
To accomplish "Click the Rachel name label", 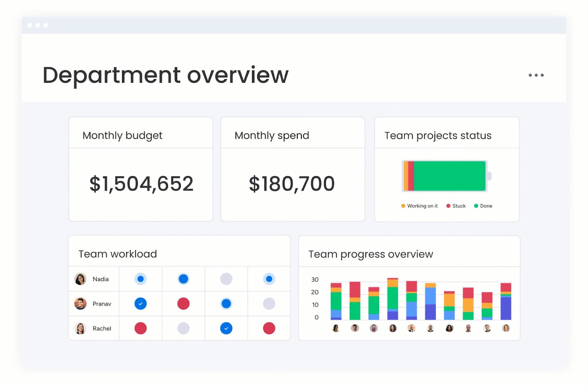I will [x=102, y=328].
